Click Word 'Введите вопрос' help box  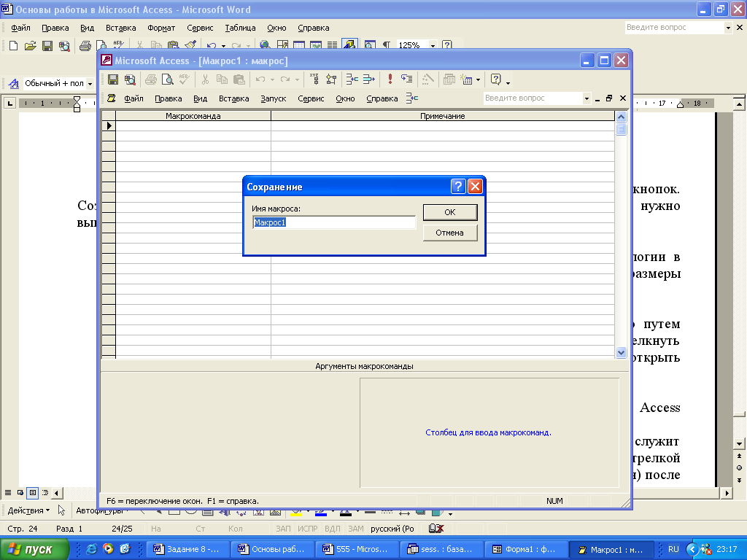pos(674,28)
